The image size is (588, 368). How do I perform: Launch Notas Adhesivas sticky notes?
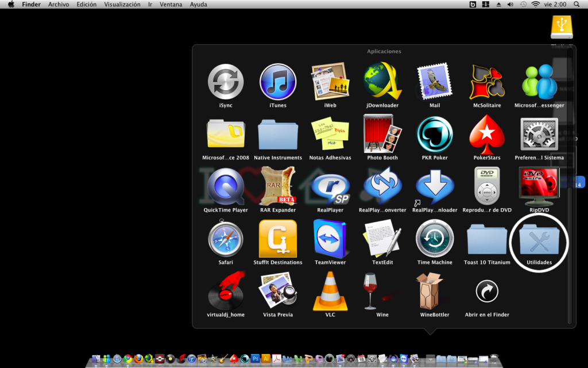pos(330,134)
